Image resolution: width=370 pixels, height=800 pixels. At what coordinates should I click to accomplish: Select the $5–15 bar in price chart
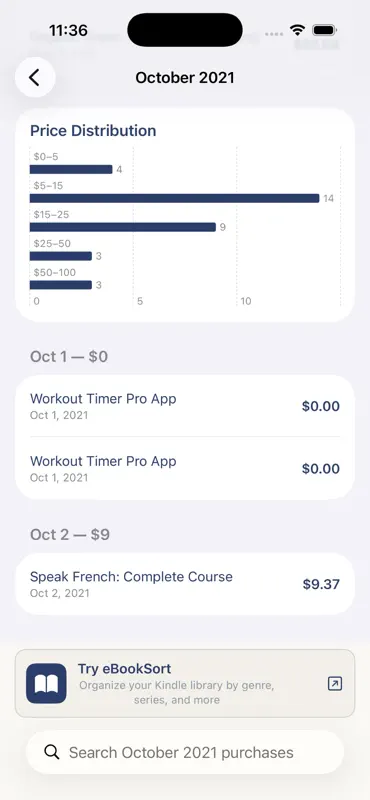pos(174,198)
